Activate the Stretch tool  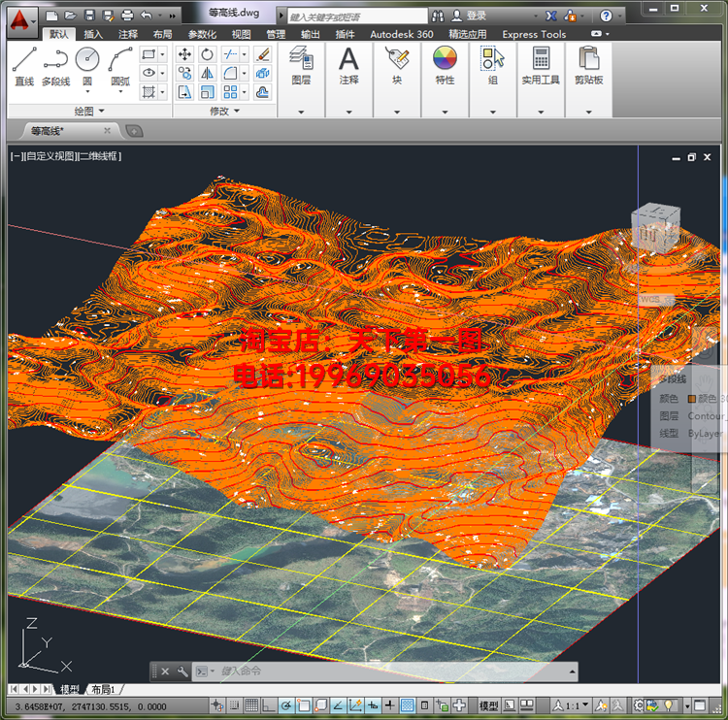[x=184, y=92]
